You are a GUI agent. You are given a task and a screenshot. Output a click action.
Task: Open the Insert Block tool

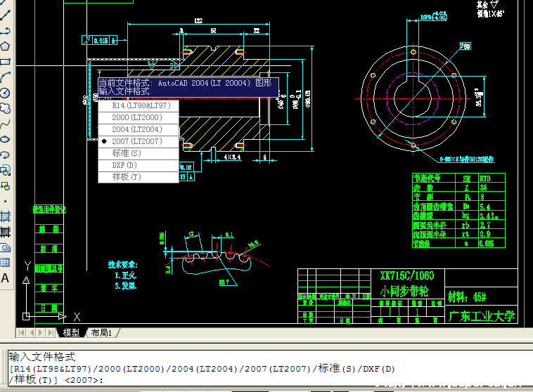[6, 170]
